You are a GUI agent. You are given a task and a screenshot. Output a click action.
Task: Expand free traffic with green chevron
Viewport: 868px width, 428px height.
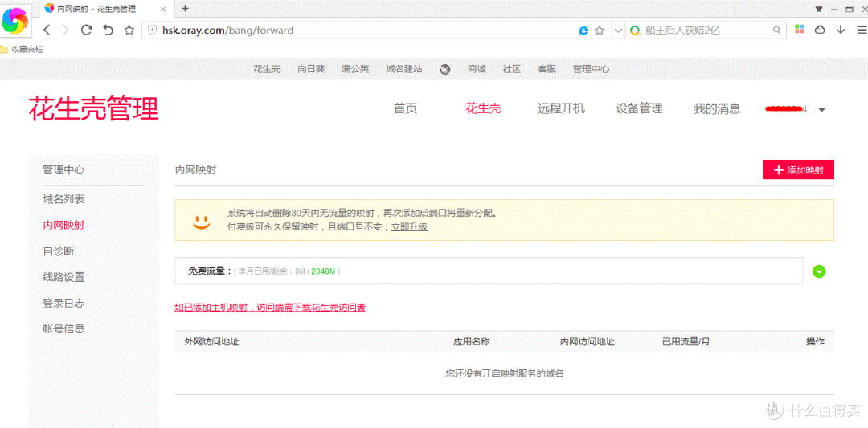(x=819, y=271)
